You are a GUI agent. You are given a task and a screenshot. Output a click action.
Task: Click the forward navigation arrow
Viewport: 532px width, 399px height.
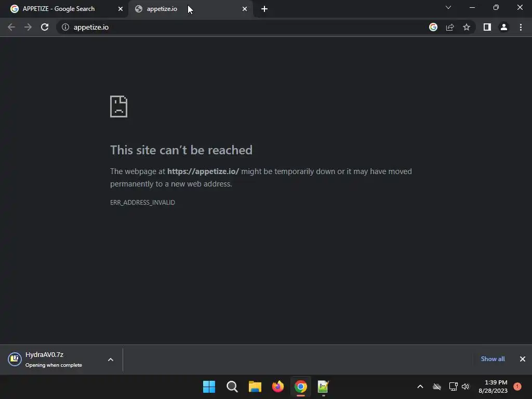[x=28, y=27]
